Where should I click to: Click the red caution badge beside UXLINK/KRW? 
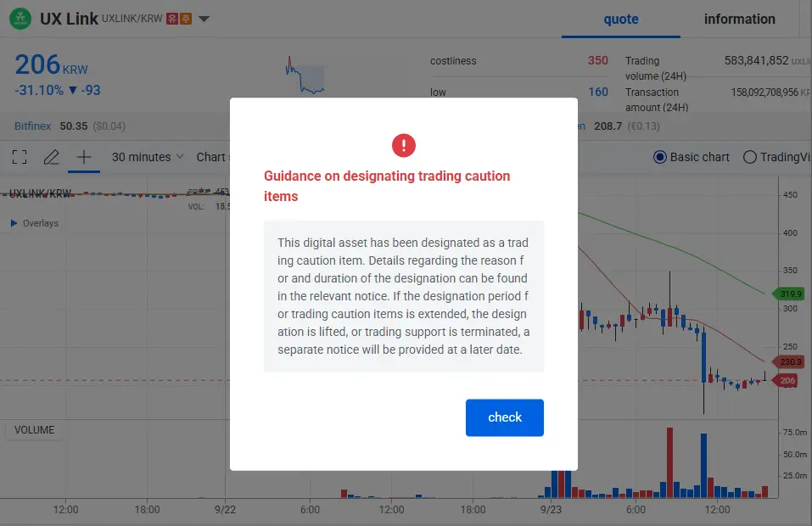click(x=173, y=19)
